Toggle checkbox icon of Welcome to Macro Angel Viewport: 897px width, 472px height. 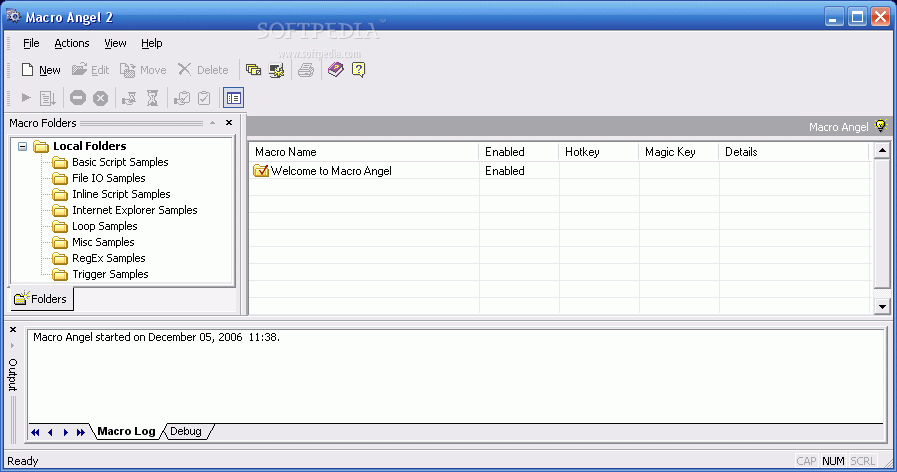click(261, 170)
